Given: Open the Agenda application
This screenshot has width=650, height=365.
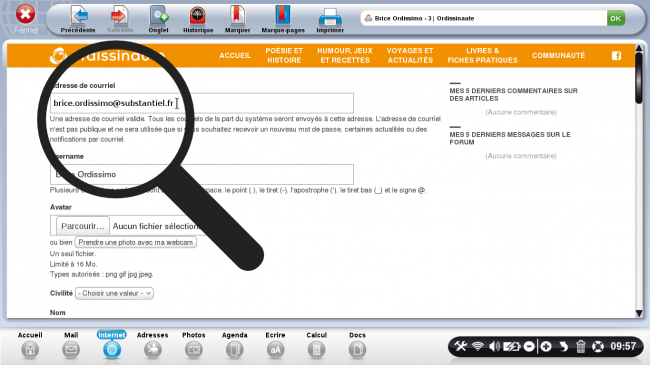Looking at the screenshot, I should pos(235,345).
